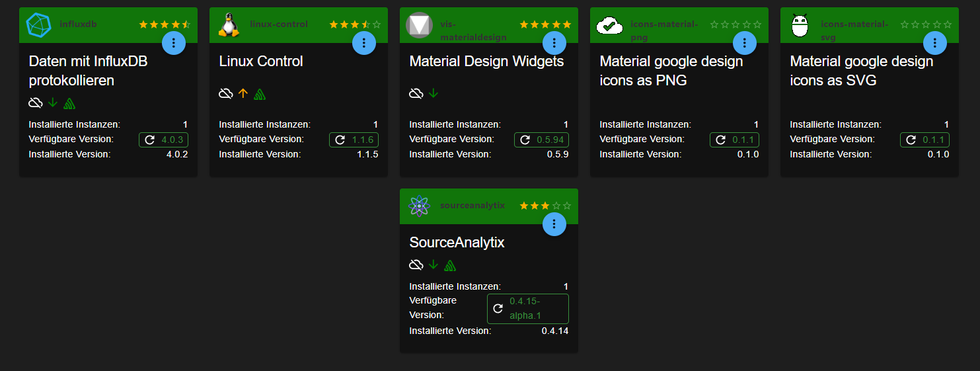
Task: Click the vis-materialdesign logo icon
Action: pos(419,25)
